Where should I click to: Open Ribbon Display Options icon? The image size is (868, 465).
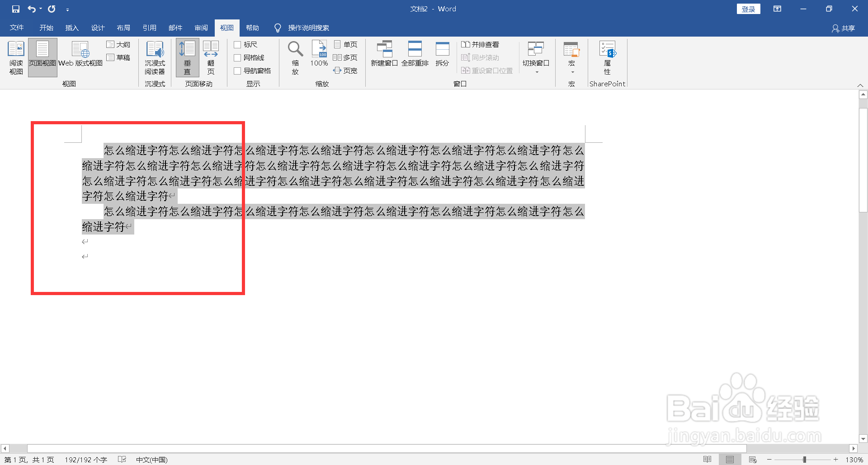pos(777,9)
